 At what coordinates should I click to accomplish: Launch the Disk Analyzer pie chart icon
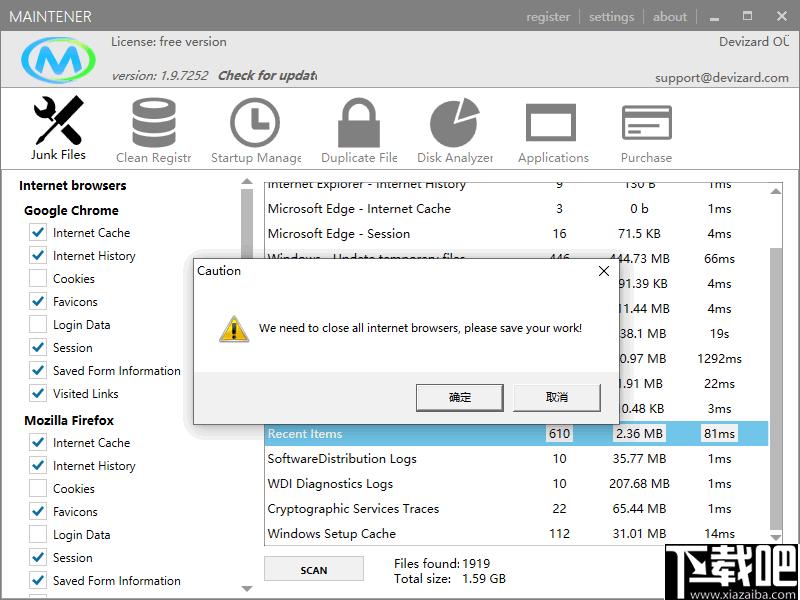click(x=455, y=122)
